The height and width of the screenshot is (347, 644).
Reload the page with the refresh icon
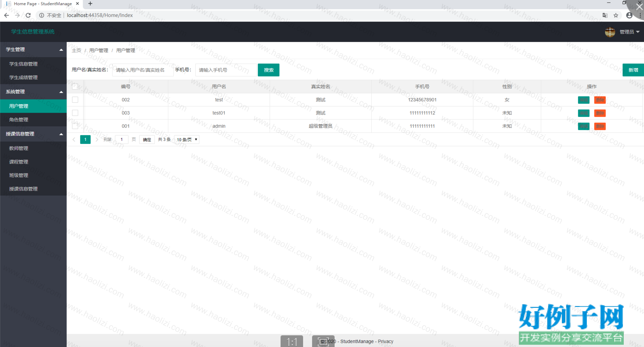click(x=28, y=15)
